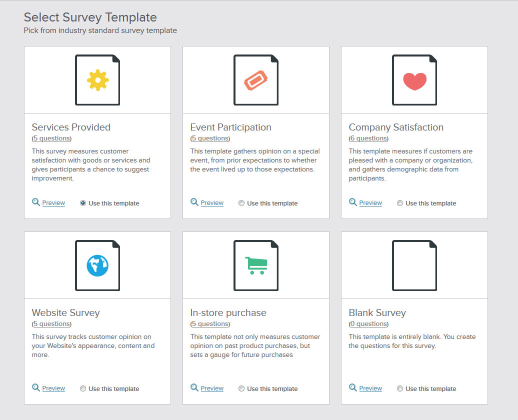Click magnifier icon beside Services Provided Preview
Viewport: 518px width, 420px height.
point(36,202)
